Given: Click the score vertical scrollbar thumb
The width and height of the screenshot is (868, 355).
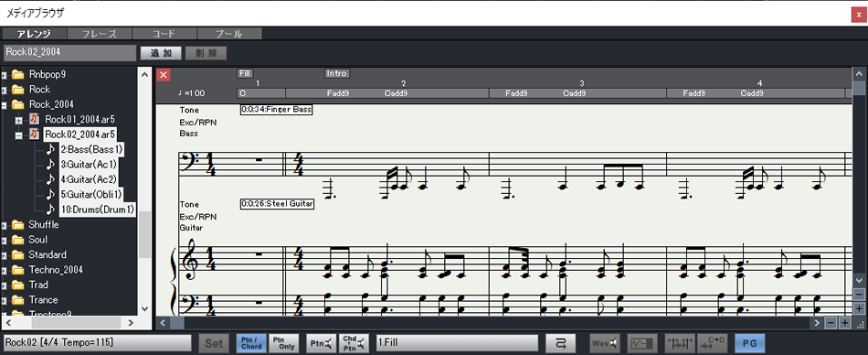Looking at the screenshot, I should tap(859, 89).
